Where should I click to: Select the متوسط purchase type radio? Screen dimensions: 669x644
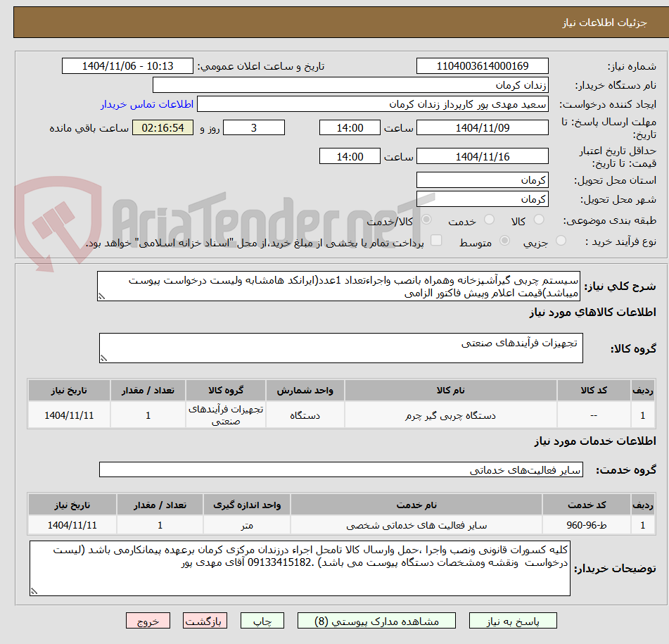point(504,241)
